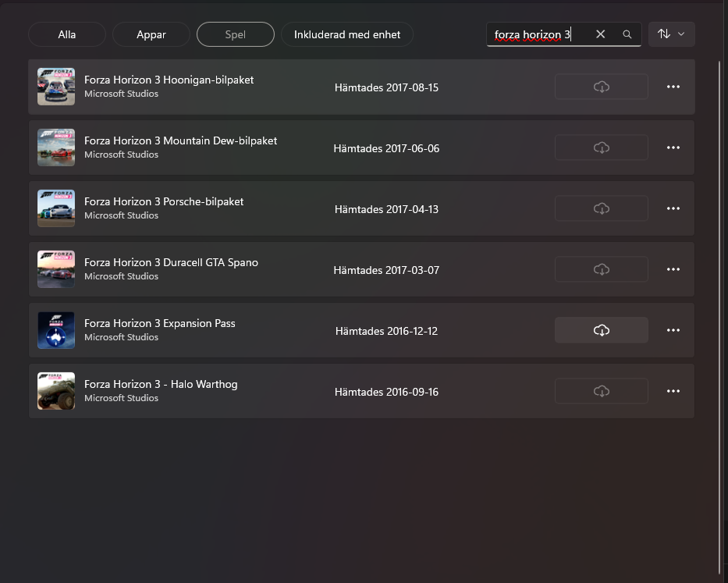728x583 pixels.
Task: Open the sort order dropdown
Action: coord(671,34)
